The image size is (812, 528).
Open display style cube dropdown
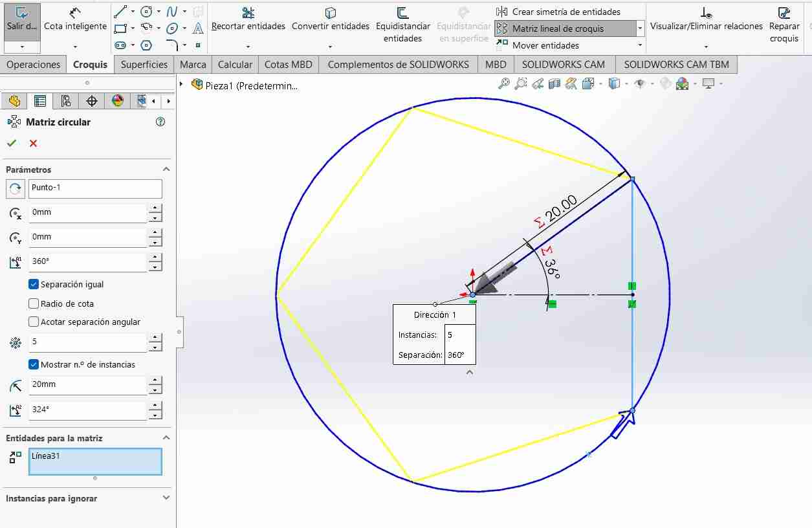pos(615,83)
